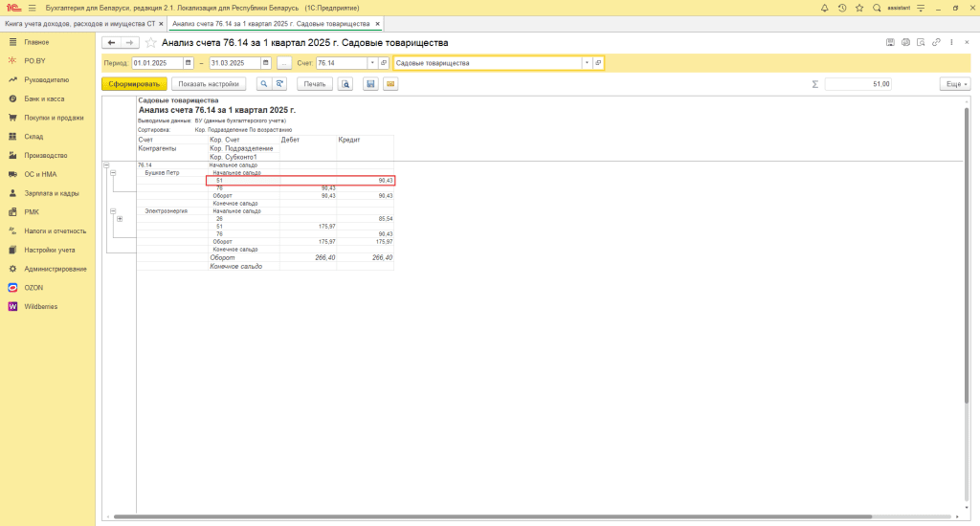Open print preview icon

click(345, 84)
